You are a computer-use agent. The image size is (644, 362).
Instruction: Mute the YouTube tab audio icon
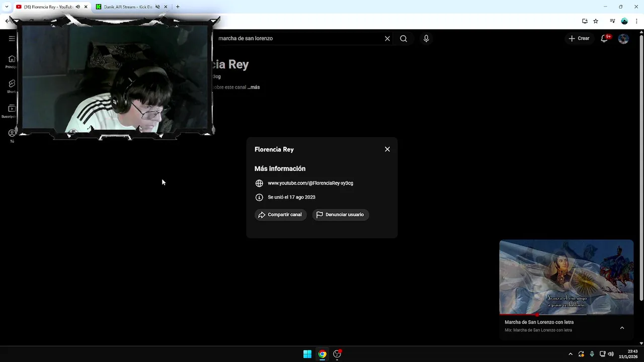78,7
